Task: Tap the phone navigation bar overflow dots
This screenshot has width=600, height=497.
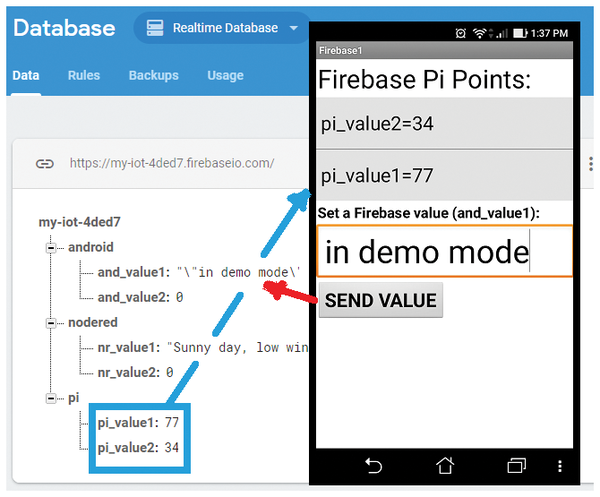Action: [x=560, y=466]
